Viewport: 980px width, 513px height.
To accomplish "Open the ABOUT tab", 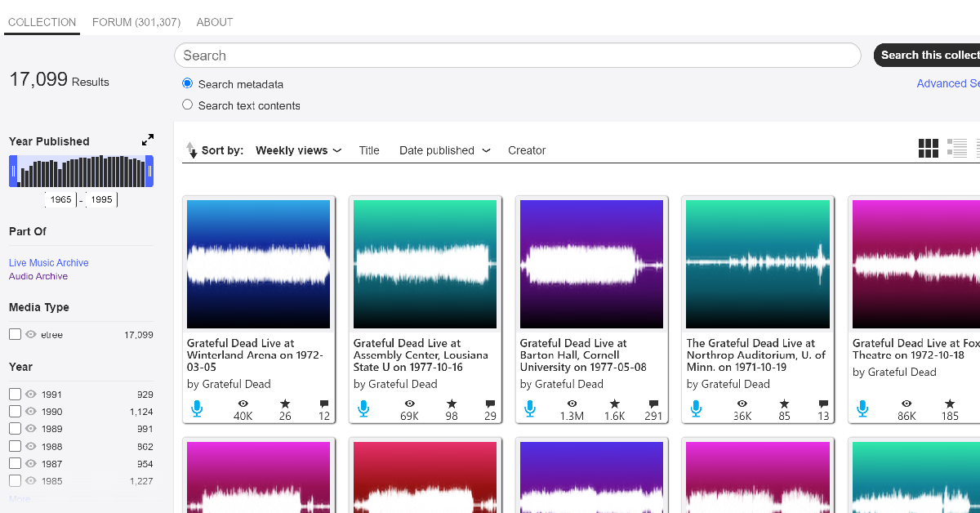I will [x=215, y=22].
